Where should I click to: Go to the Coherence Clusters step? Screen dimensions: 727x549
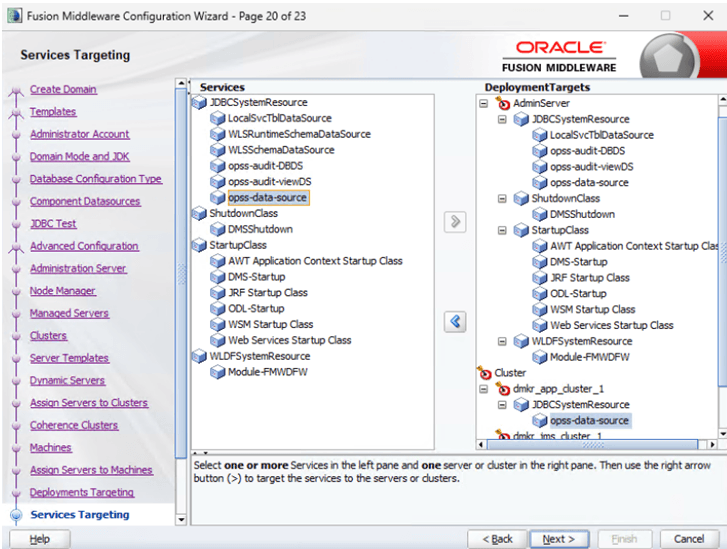point(74,425)
